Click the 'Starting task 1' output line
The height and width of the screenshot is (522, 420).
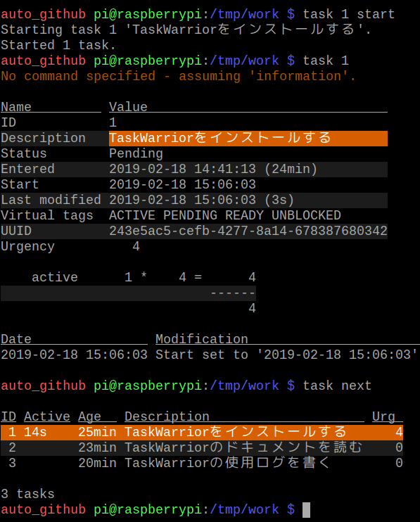pos(186,30)
